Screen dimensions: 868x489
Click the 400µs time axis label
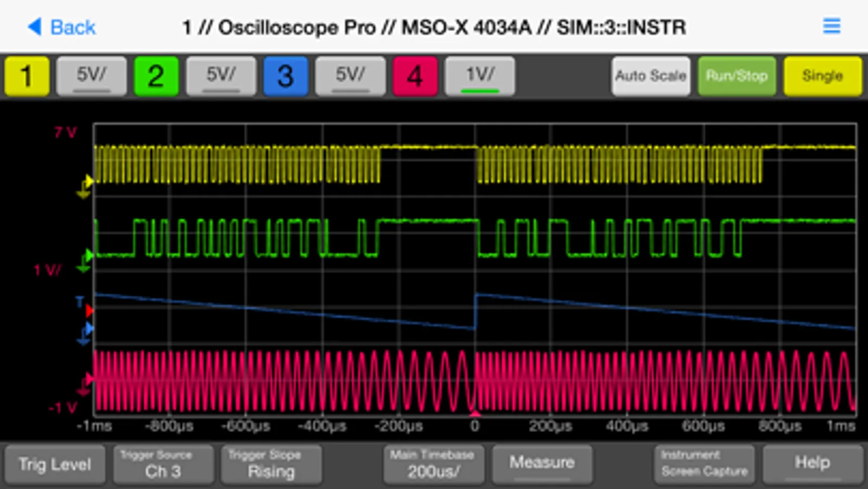coord(627,426)
